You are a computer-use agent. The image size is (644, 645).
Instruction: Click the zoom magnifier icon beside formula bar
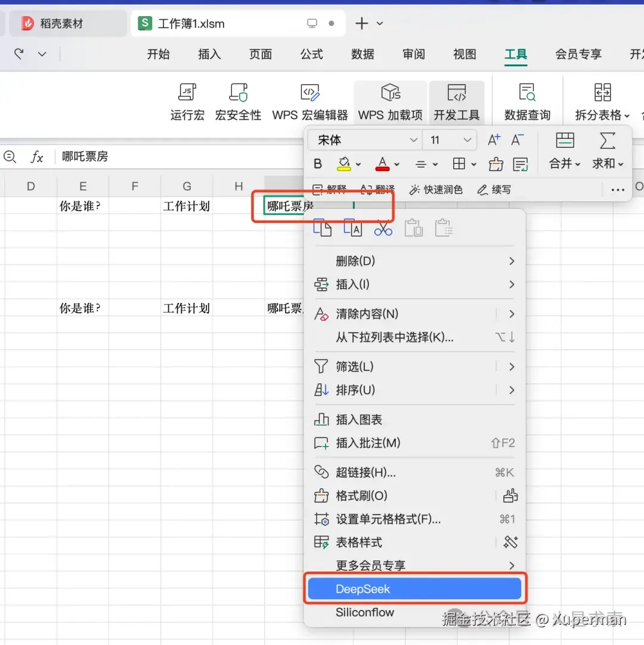coord(10,157)
